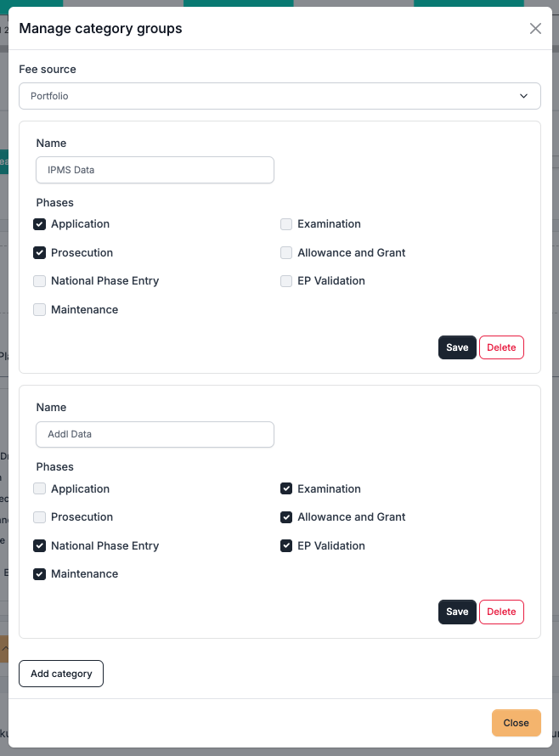559x756 pixels.
Task: Delete the IPMS Data category
Action: [x=501, y=347]
